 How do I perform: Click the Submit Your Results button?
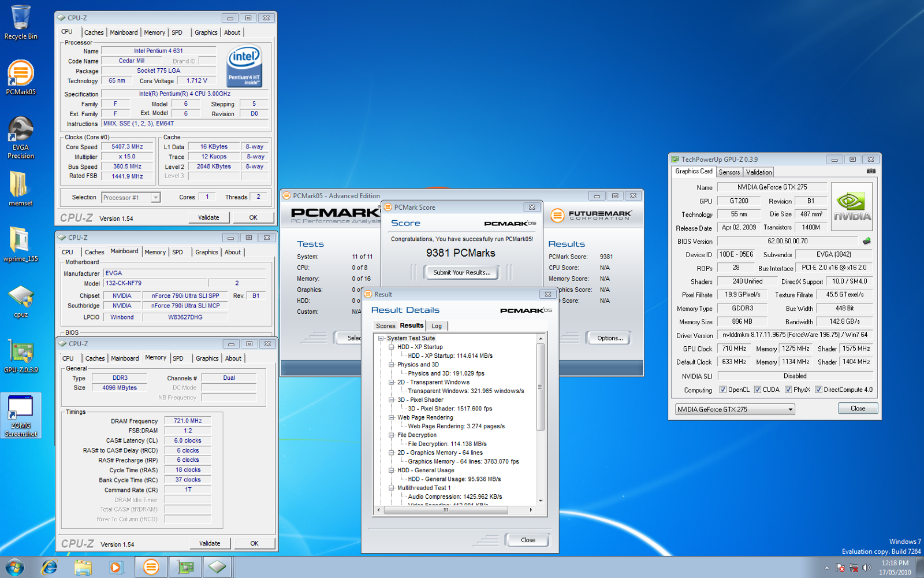(461, 272)
